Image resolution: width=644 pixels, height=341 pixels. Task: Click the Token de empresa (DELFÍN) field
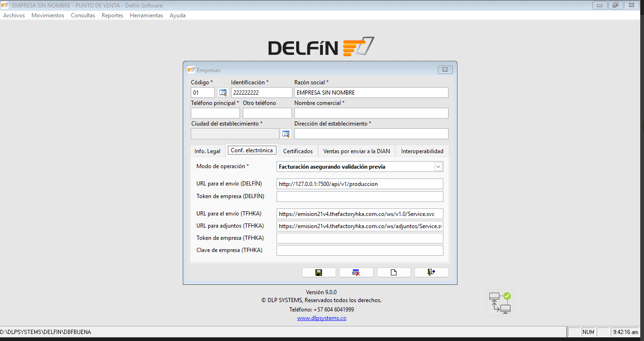click(359, 196)
